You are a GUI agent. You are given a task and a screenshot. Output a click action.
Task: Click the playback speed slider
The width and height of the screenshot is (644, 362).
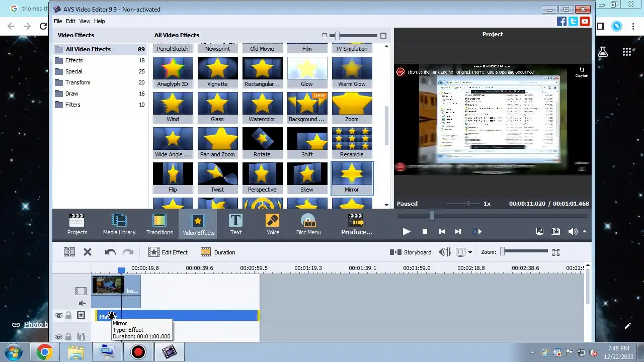(x=462, y=203)
